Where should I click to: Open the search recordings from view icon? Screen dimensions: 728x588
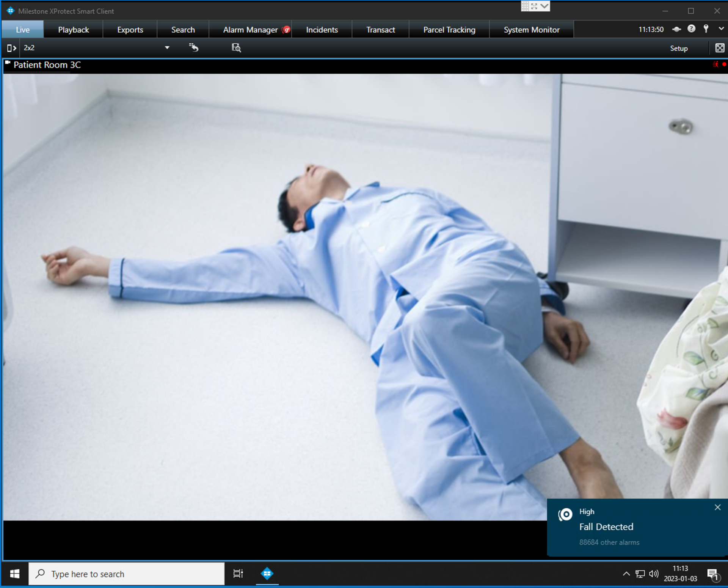click(236, 47)
